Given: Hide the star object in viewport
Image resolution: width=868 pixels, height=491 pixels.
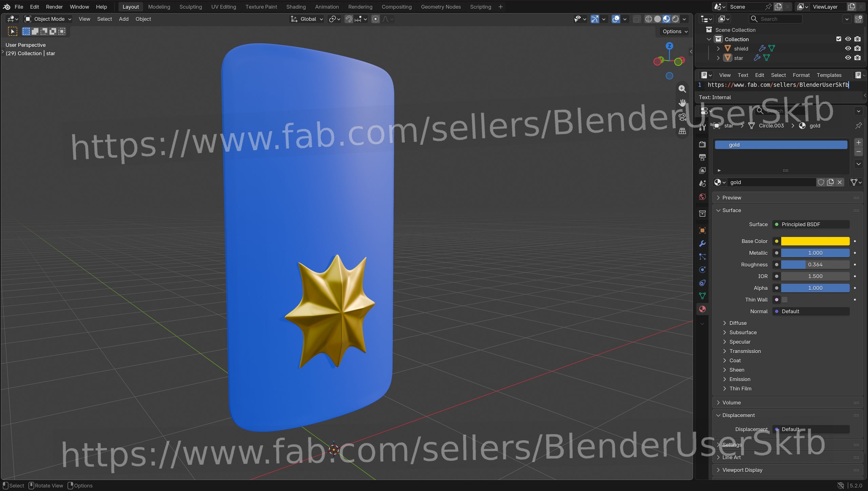Looking at the screenshot, I should [x=848, y=58].
